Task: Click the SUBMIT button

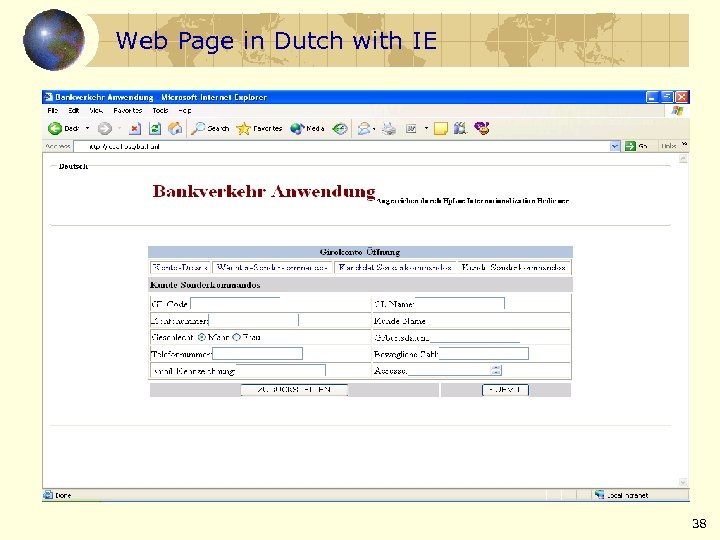Action: click(x=505, y=389)
